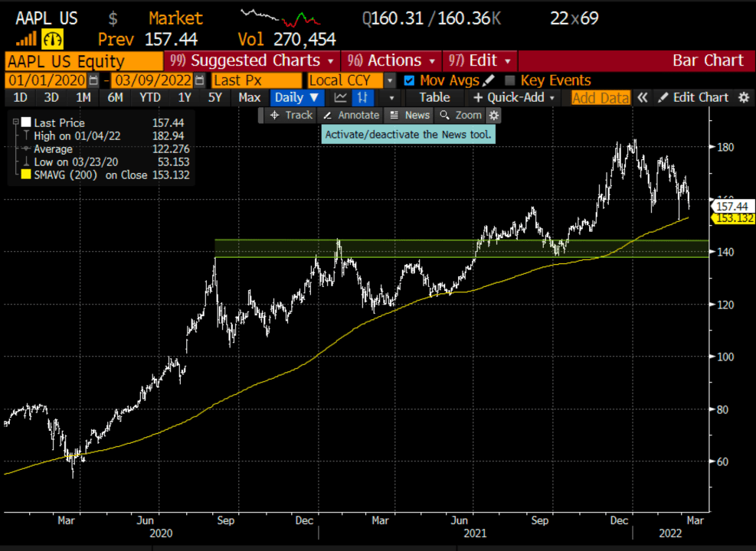Viewport: 756px width, 551px height.
Task: Click the end date calendar icon
Action: click(x=200, y=80)
